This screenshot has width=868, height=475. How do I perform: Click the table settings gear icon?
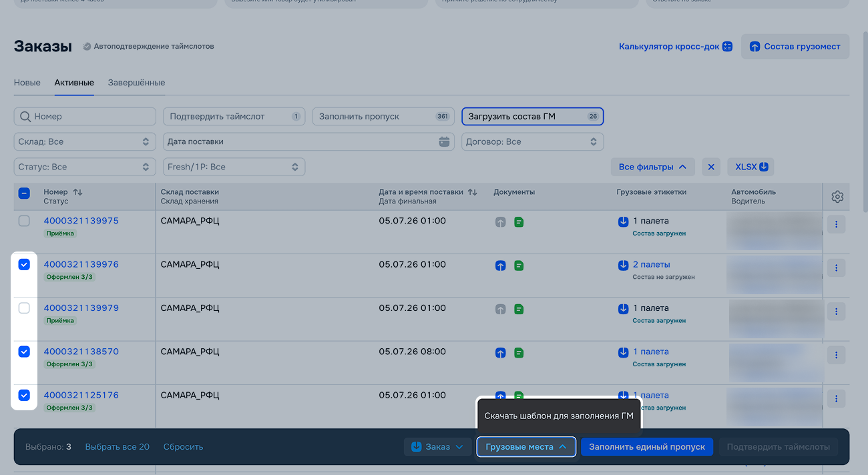837,197
